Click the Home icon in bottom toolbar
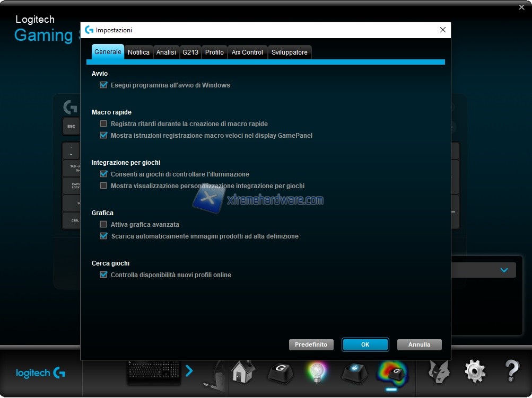The image size is (532, 398). (x=243, y=372)
